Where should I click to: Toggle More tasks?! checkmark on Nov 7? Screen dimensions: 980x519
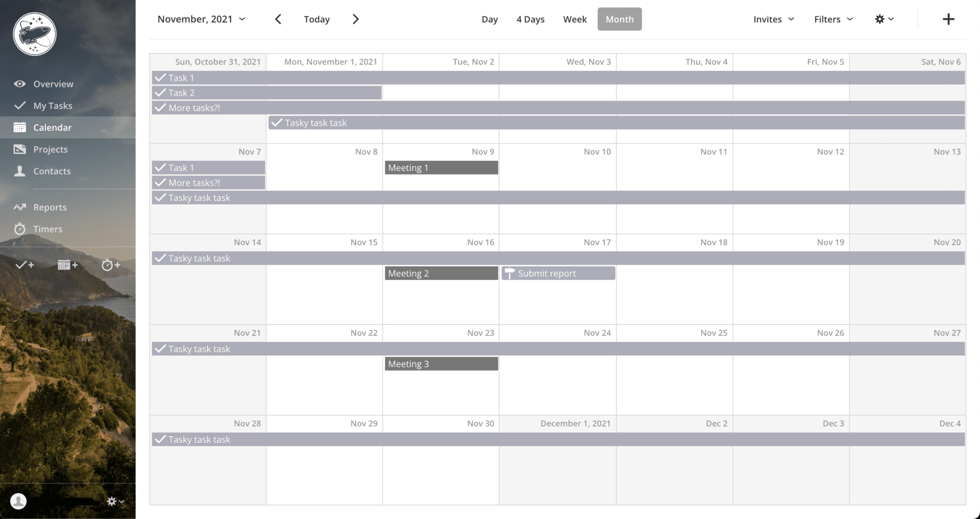[160, 182]
